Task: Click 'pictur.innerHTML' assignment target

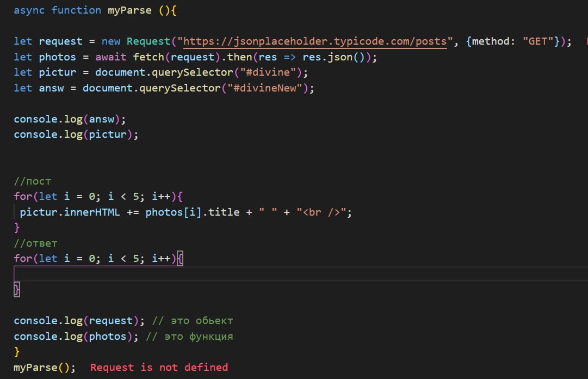Action: point(70,212)
